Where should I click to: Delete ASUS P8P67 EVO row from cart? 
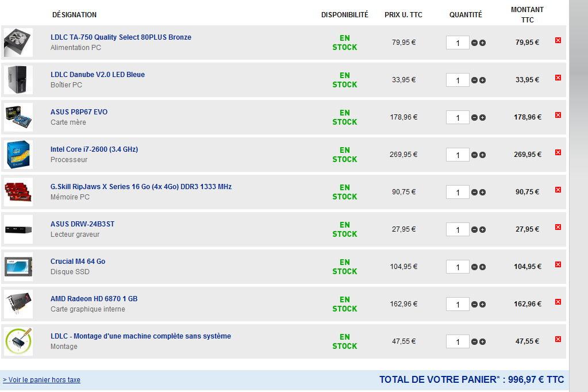point(558,115)
